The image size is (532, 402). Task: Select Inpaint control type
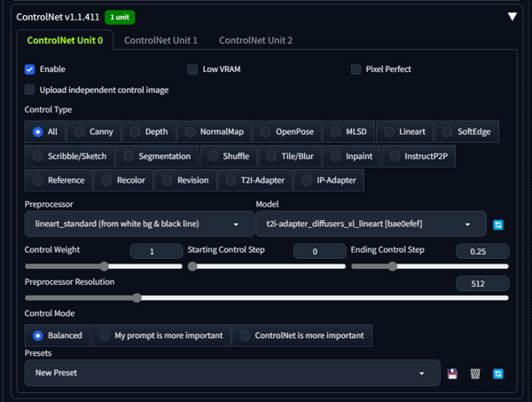tap(351, 156)
